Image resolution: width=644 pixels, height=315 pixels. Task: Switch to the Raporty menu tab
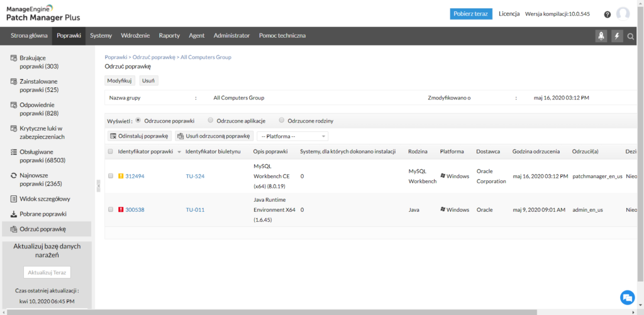[169, 36]
